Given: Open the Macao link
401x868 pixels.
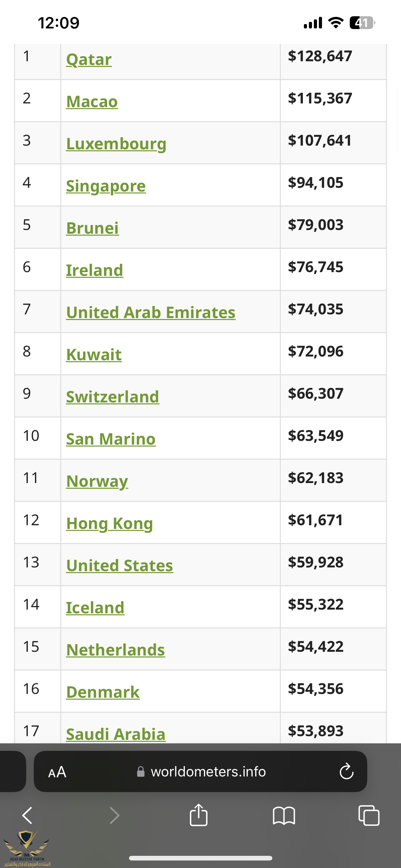Looking at the screenshot, I should (x=92, y=102).
